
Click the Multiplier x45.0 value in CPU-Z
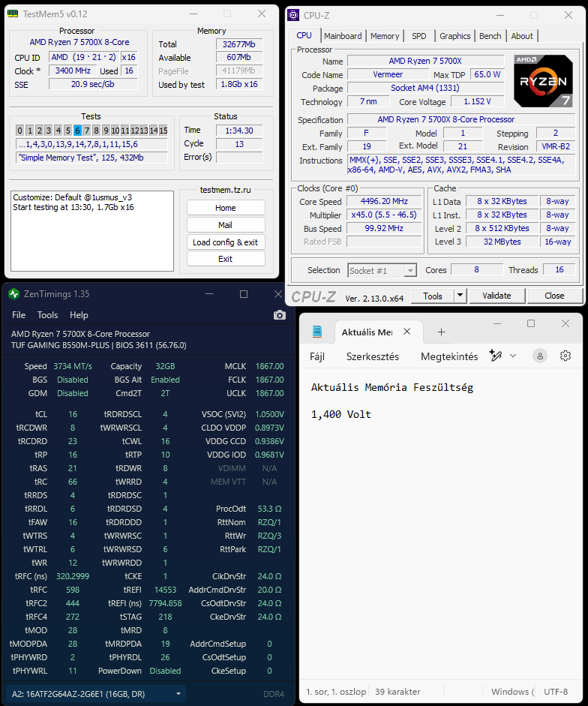384,215
